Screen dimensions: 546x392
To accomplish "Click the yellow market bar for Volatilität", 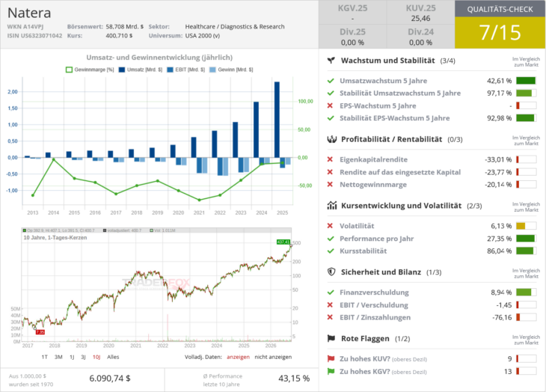I will tap(526, 226).
